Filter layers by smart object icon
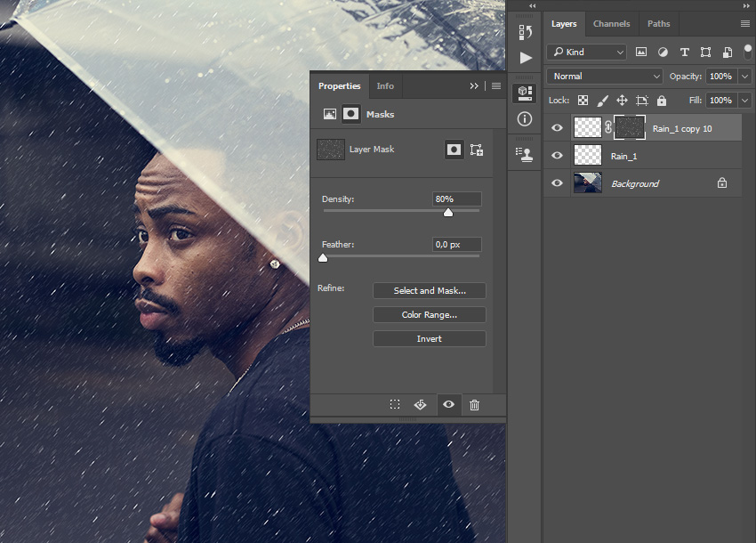This screenshot has width=756, height=543. 728,53
